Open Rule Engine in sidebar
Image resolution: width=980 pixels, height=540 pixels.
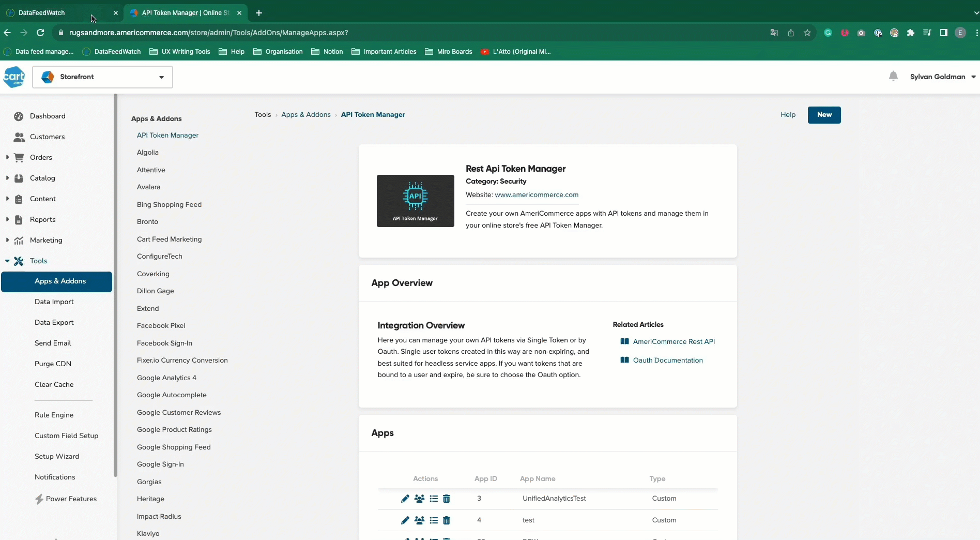54,415
